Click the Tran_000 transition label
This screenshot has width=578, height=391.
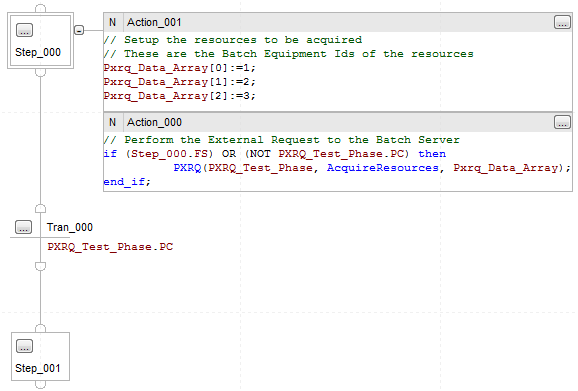(70, 227)
